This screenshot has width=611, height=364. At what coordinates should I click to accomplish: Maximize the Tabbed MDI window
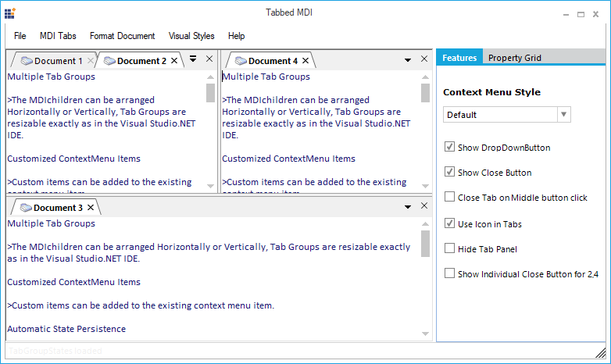pos(581,14)
